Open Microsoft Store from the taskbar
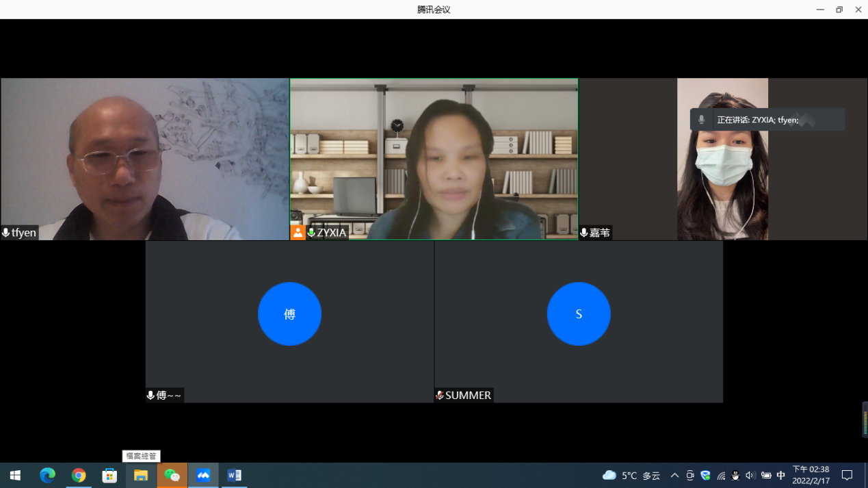Screen dimensions: 868x488 tap(109, 476)
